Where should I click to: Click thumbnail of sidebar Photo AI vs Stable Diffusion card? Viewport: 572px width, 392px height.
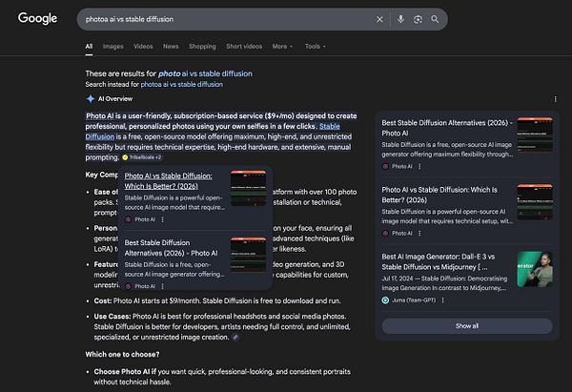535,202
